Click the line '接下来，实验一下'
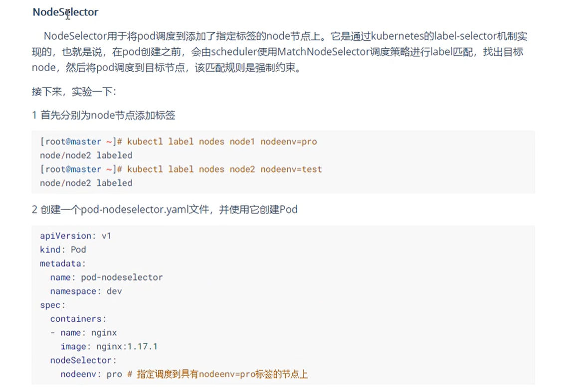The height and width of the screenshot is (392, 572). coord(74,92)
